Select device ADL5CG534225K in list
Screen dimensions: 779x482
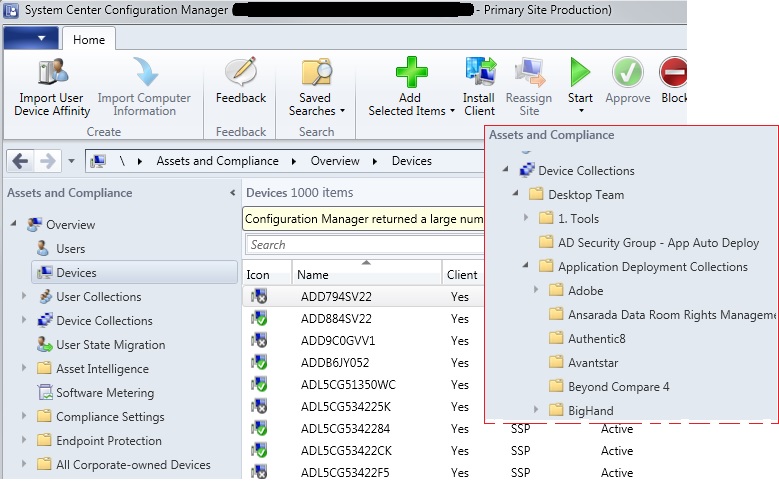[x=345, y=406]
